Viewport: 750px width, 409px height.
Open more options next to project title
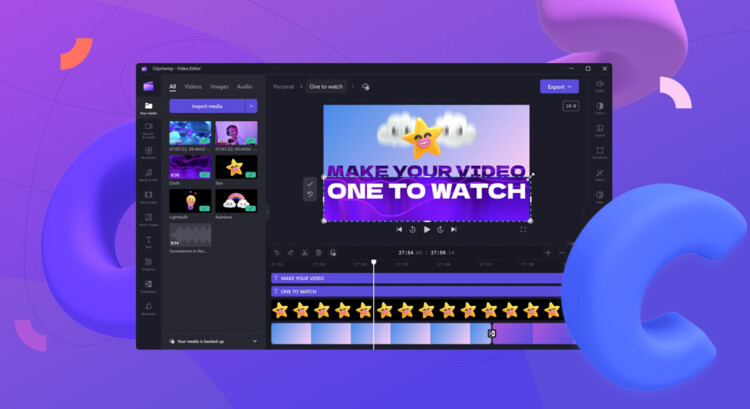click(x=353, y=87)
